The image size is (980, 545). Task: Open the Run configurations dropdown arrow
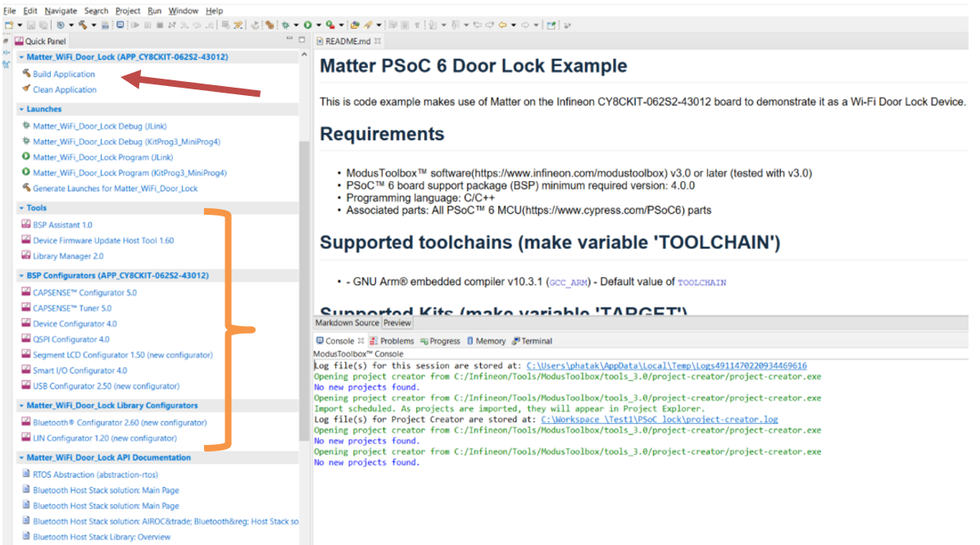tap(318, 25)
